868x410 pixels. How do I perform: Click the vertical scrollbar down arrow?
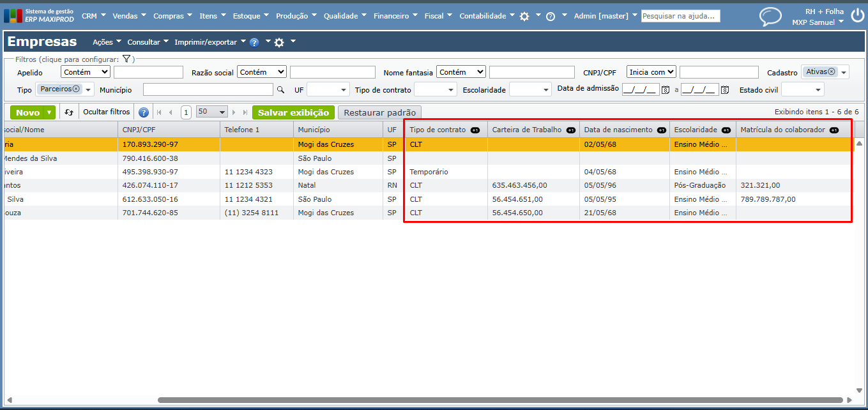click(859, 390)
